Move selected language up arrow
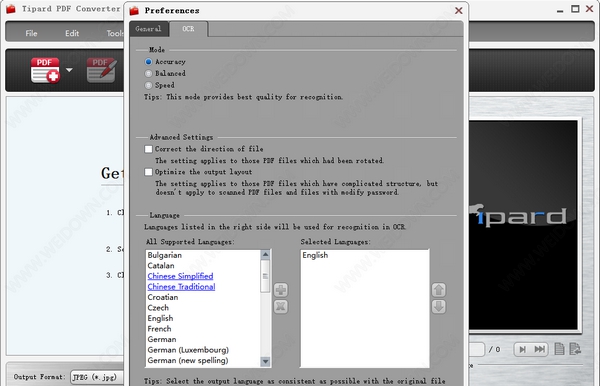This screenshot has width=600, height=386. coord(439,290)
